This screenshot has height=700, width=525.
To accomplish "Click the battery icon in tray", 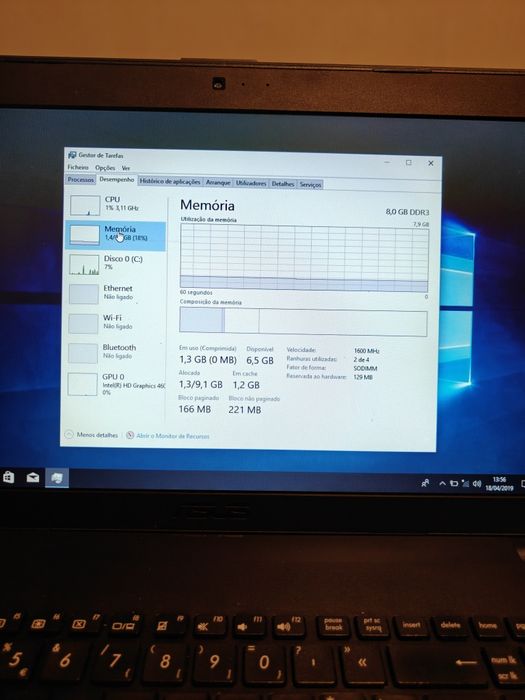I will [x=454, y=483].
